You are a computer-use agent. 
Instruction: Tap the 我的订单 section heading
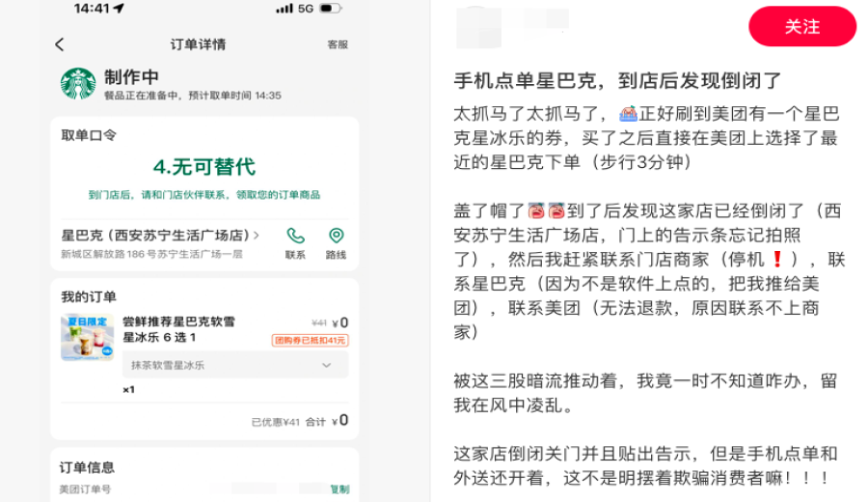[89, 297]
